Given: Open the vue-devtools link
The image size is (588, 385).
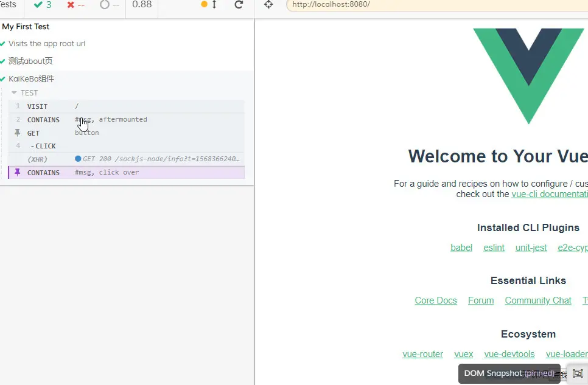Looking at the screenshot, I should coord(509,354).
